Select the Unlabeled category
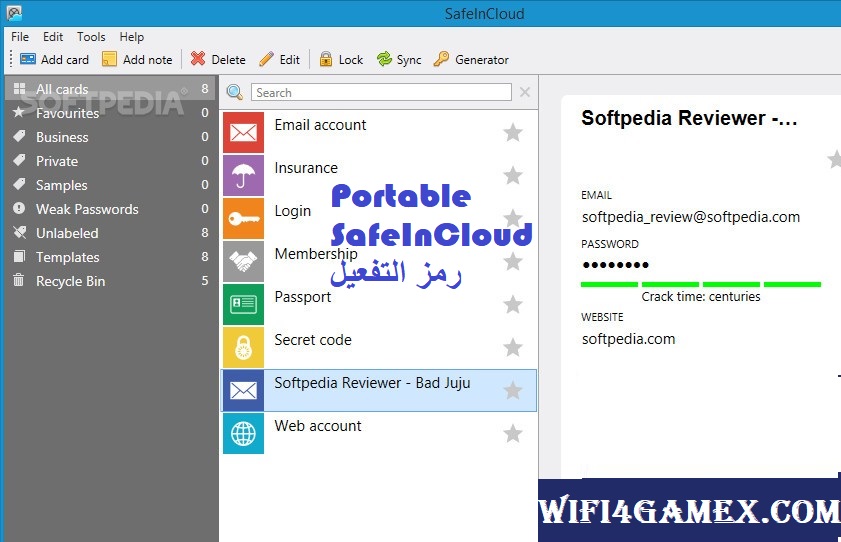 tap(110, 233)
